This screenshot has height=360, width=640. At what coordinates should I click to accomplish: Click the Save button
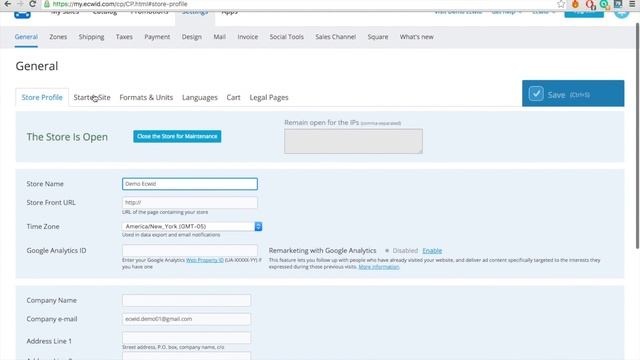click(x=573, y=93)
